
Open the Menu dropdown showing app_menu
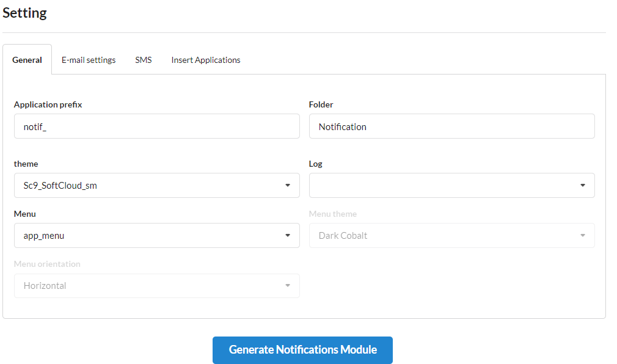pos(156,236)
